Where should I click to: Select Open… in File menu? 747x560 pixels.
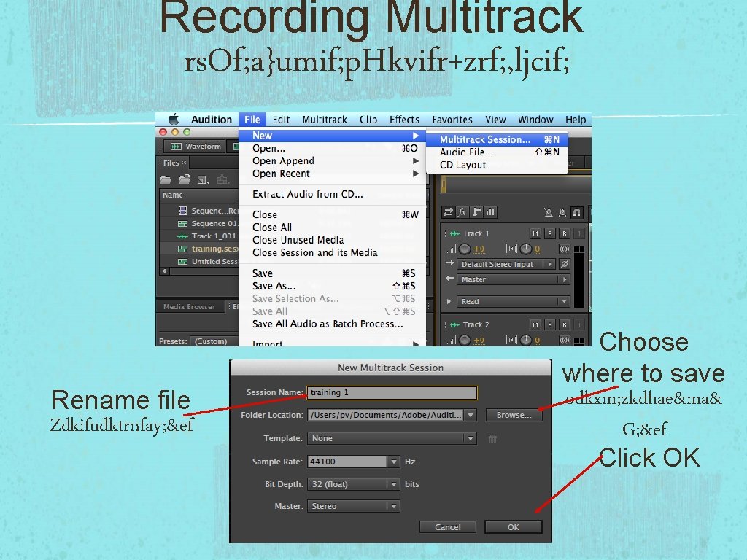coord(332,148)
